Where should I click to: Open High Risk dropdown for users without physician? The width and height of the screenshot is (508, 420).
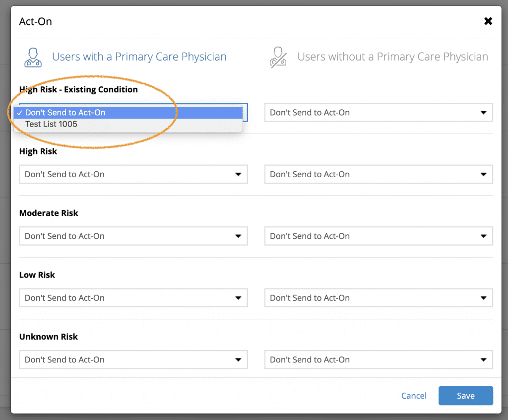point(379,174)
